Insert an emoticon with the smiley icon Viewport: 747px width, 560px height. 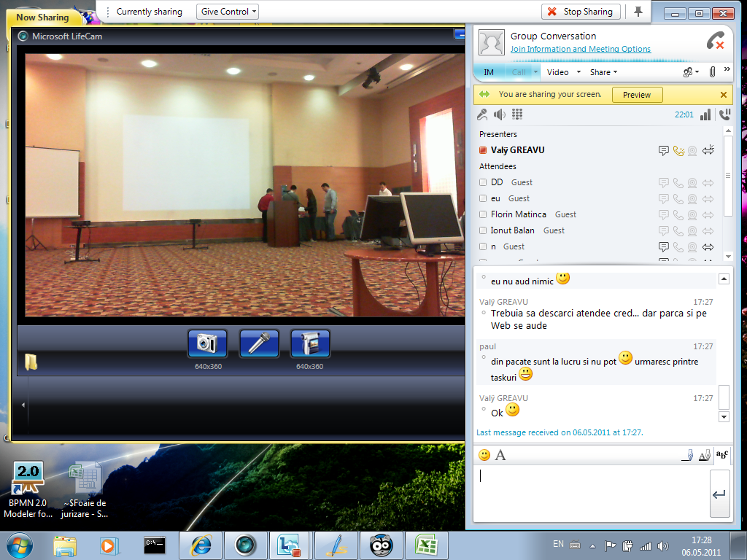(x=484, y=455)
